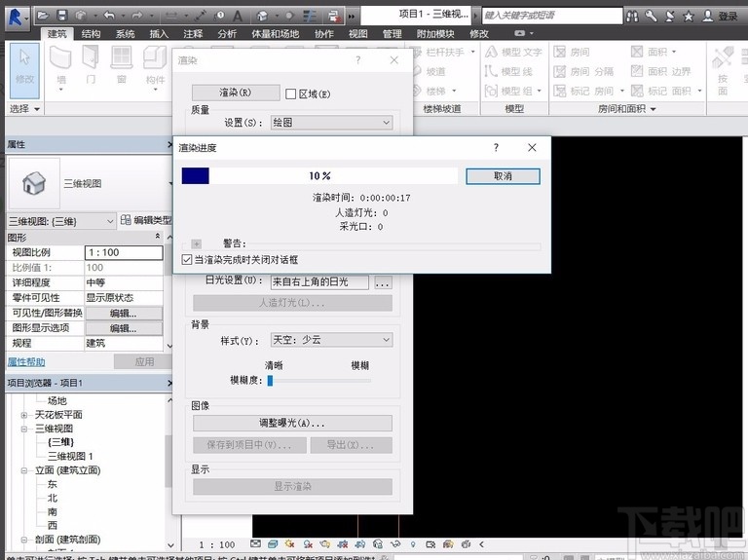Click the star favorites icon in title bar
Viewport: 748px width, 560px height.
(x=689, y=17)
